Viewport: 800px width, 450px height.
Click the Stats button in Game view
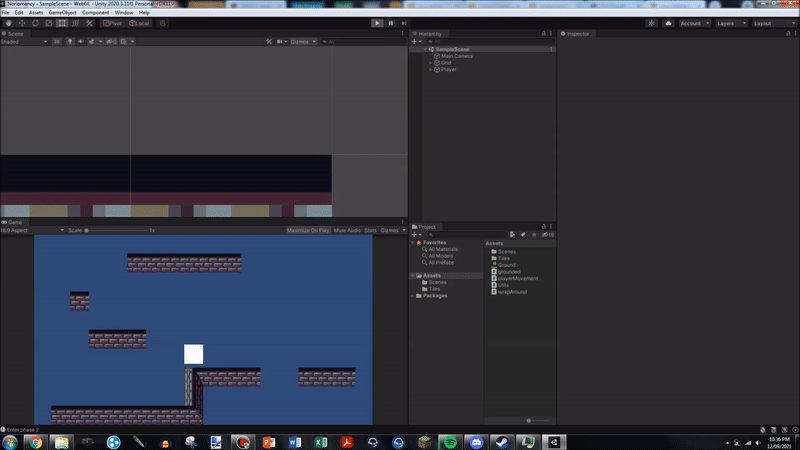pos(370,230)
